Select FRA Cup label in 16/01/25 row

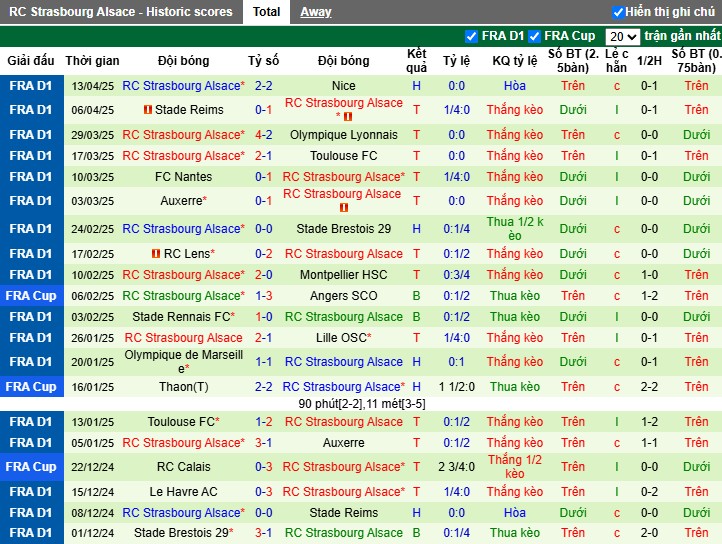pos(31,386)
